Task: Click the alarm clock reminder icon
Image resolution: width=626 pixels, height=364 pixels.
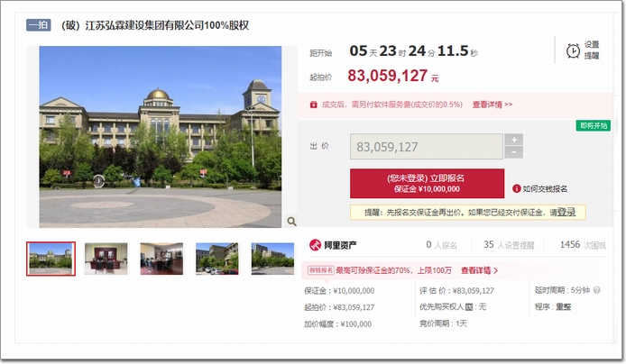Action: point(574,51)
